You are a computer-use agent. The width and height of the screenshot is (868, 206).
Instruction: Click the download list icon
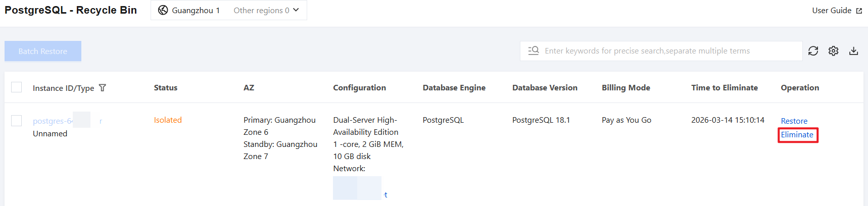tap(853, 51)
